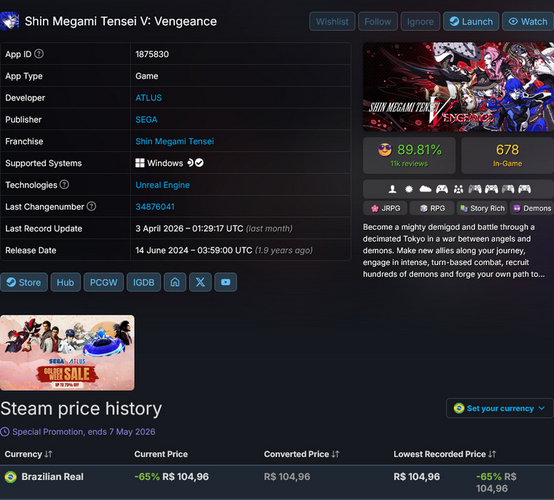Open the RPG tag
The image size is (554, 500).
point(432,208)
